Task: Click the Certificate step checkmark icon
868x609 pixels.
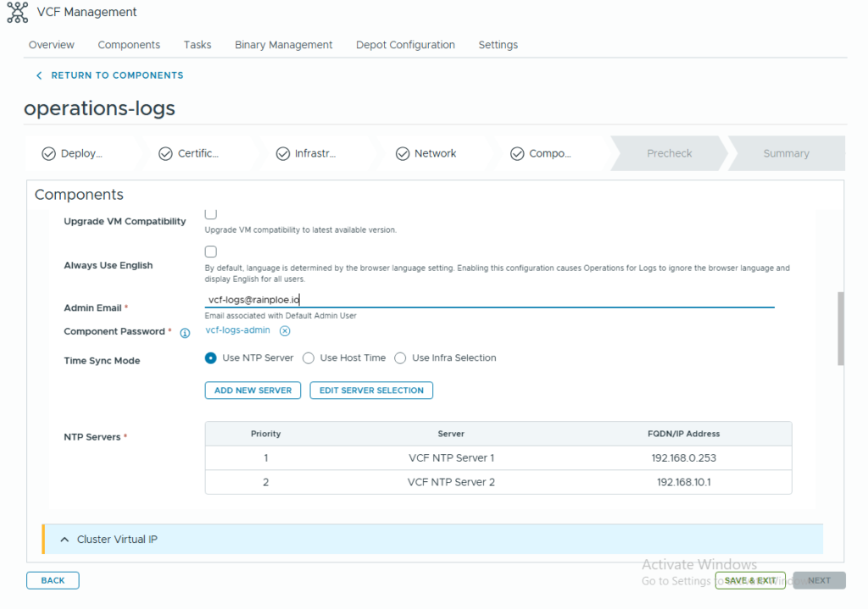Action: 165,153
